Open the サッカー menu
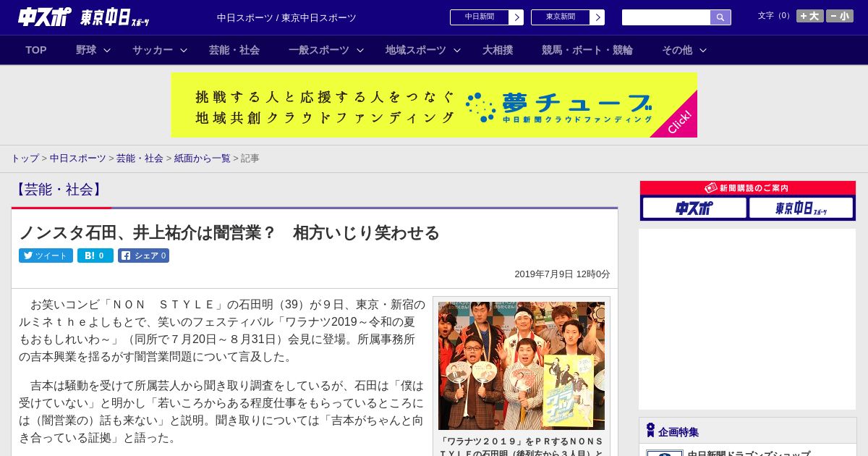 [x=153, y=50]
